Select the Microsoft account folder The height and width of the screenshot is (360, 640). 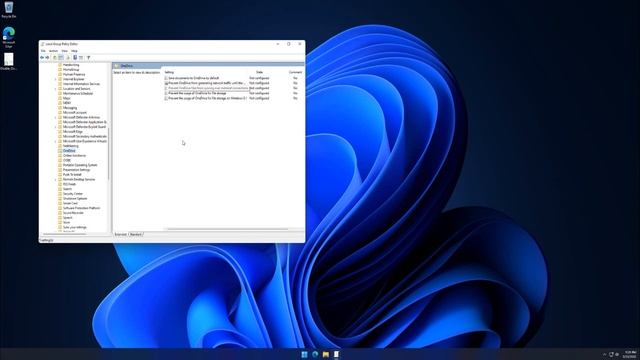tap(75, 112)
